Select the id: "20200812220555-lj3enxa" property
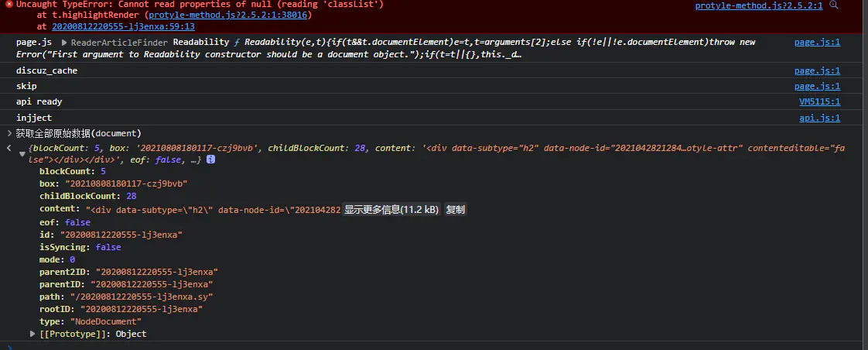This screenshot has height=350, width=868. coord(111,235)
